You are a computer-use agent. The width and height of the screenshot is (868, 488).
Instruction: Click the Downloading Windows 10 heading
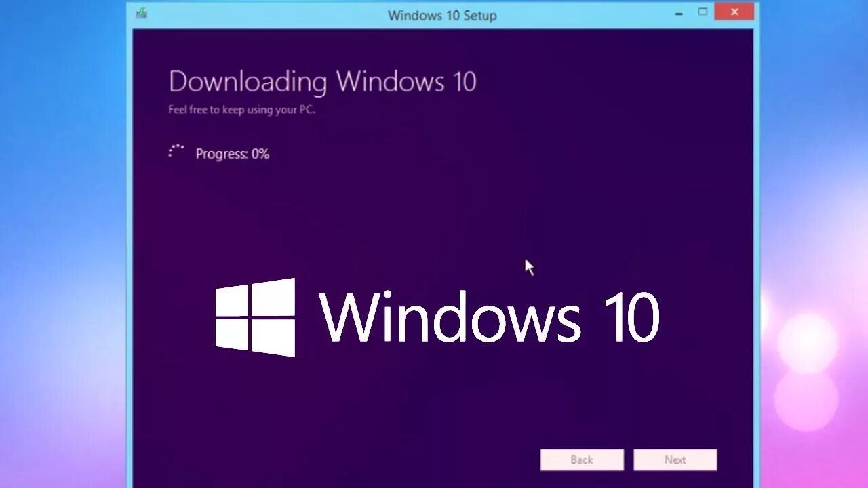coord(322,82)
